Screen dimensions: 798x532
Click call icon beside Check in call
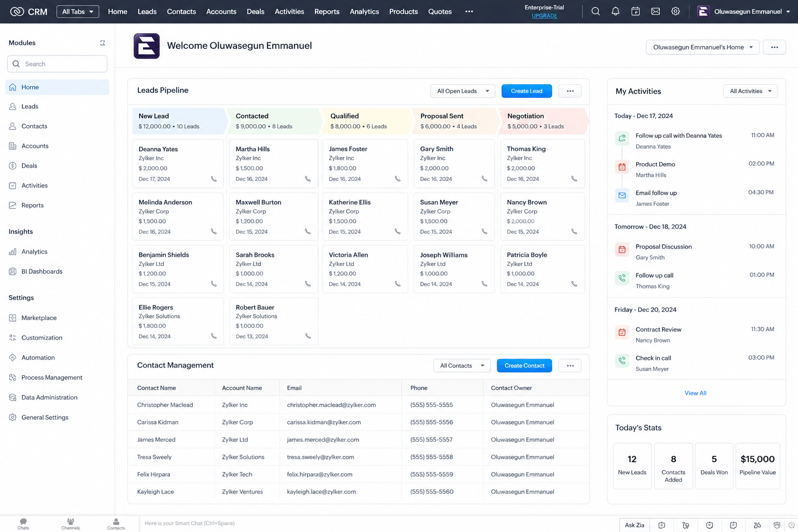click(622, 361)
